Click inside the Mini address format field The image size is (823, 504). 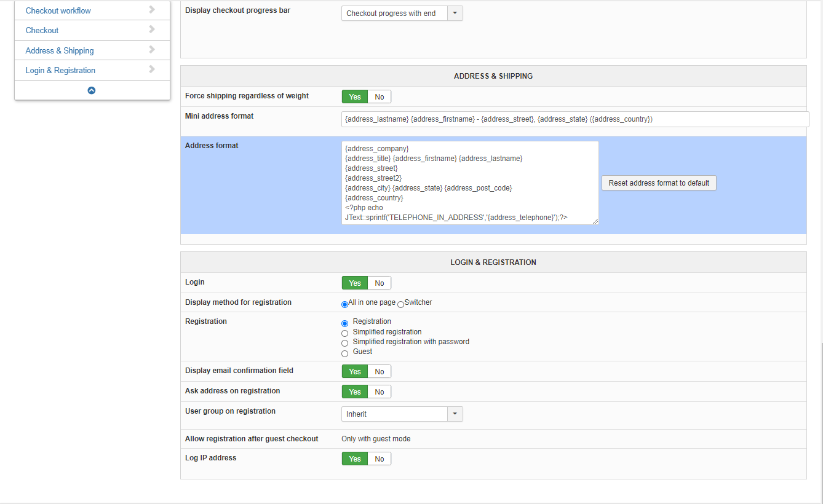tap(575, 119)
